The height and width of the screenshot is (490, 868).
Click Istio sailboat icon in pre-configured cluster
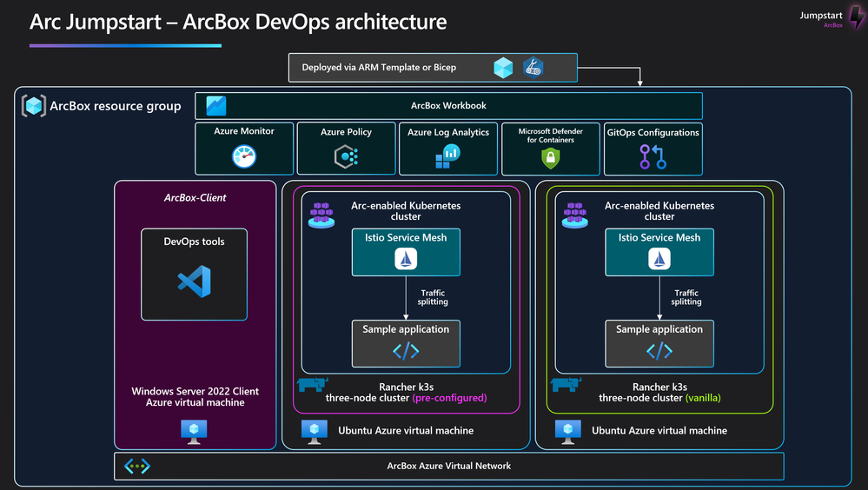click(406, 259)
